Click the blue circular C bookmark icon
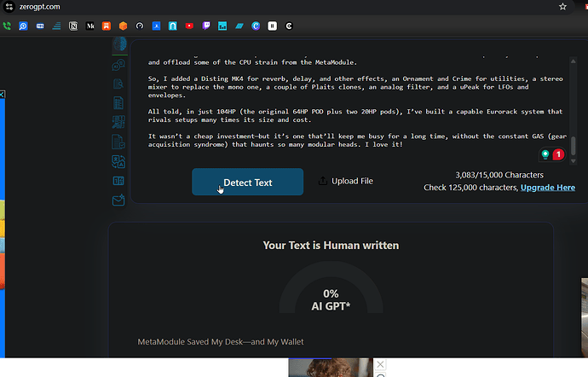 [x=256, y=26]
